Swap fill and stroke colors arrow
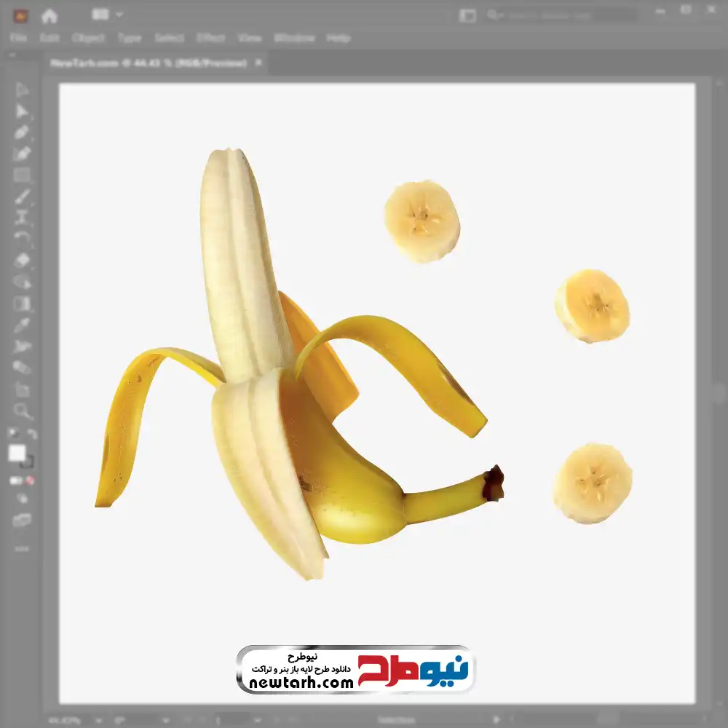728x728 pixels. point(32,434)
